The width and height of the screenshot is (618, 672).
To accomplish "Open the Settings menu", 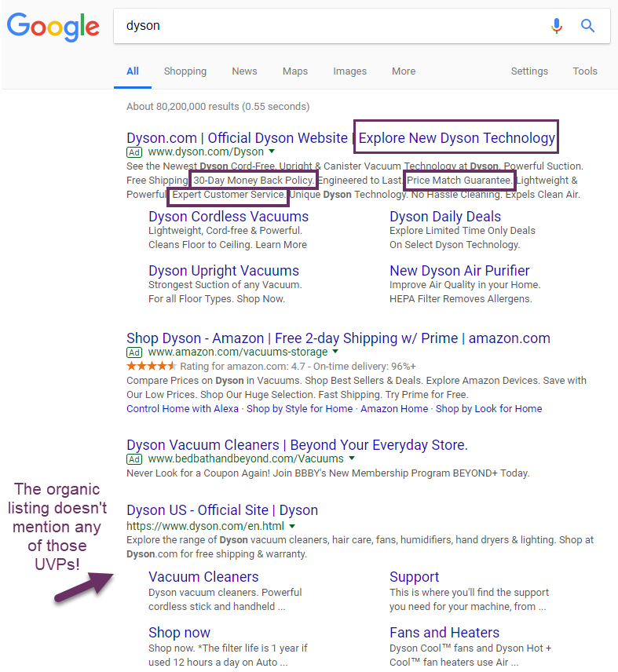I will (529, 71).
